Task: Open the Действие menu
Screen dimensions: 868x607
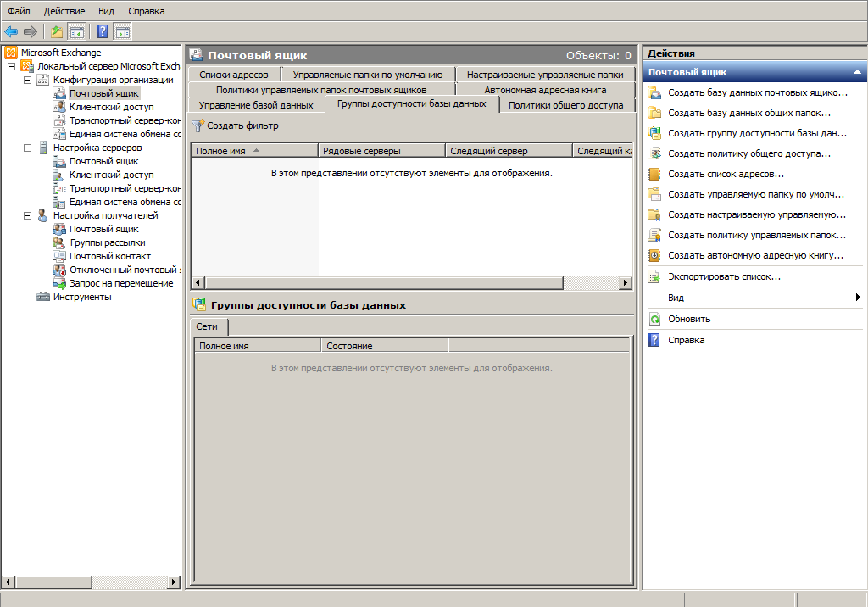Action: point(64,11)
